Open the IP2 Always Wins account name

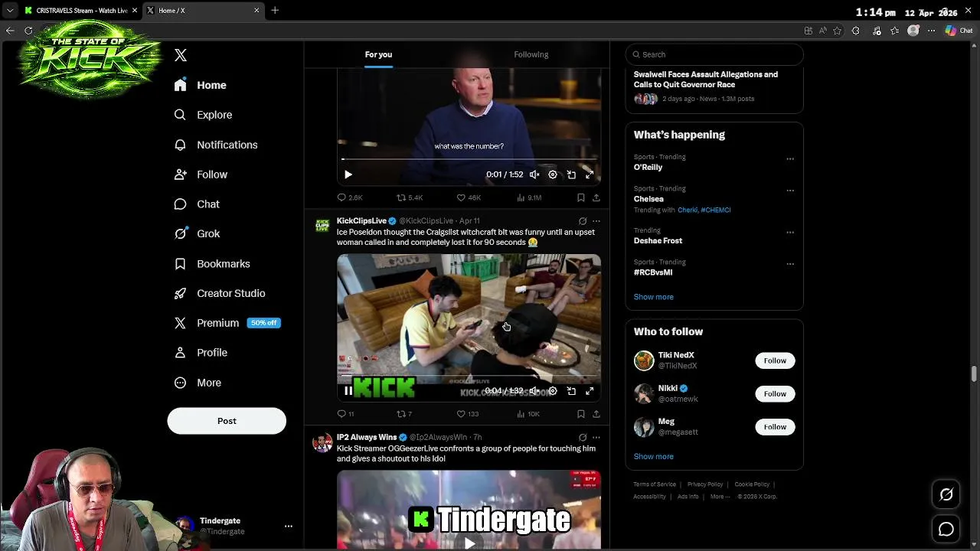click(367, 437)
